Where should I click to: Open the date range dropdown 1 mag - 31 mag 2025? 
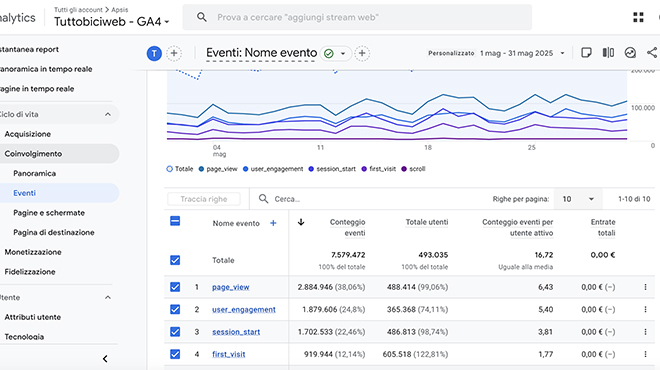coord(522,53)
